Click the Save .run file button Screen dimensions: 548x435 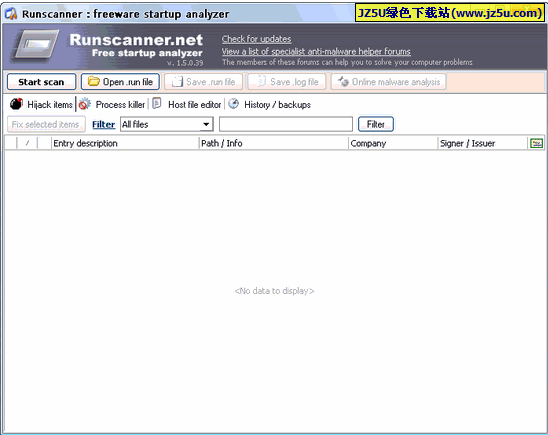tap(203, 82)
